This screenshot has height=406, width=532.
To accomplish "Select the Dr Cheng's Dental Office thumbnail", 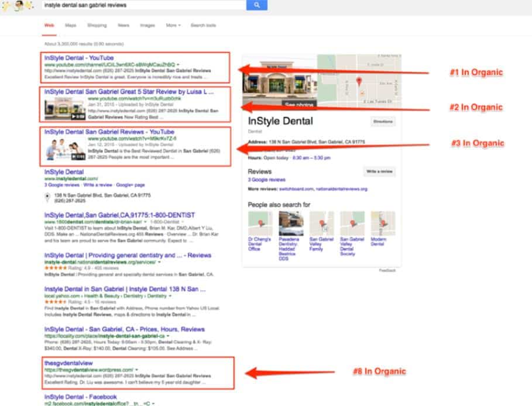I will point(260,223).
